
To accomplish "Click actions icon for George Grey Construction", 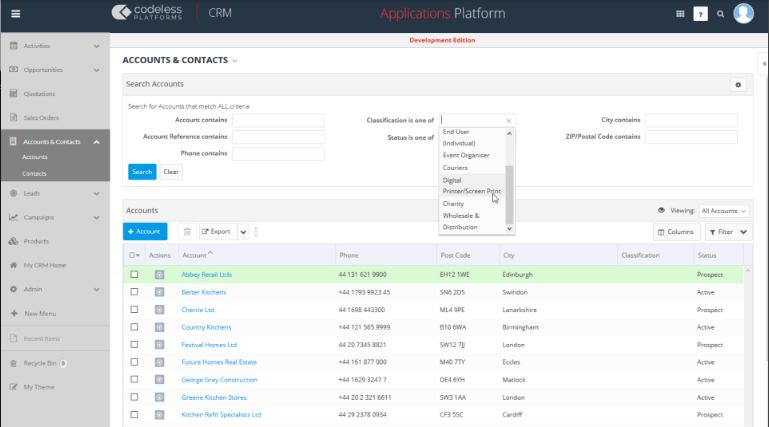I will pos(159,379).
